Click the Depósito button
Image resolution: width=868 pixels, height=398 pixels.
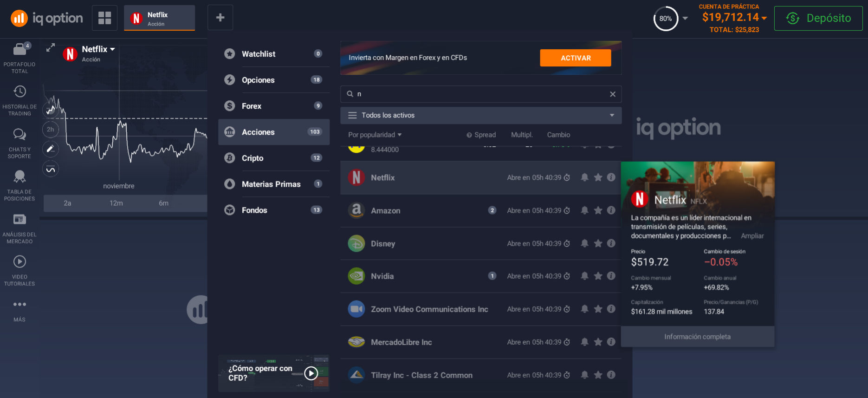(x=818, y=18)
